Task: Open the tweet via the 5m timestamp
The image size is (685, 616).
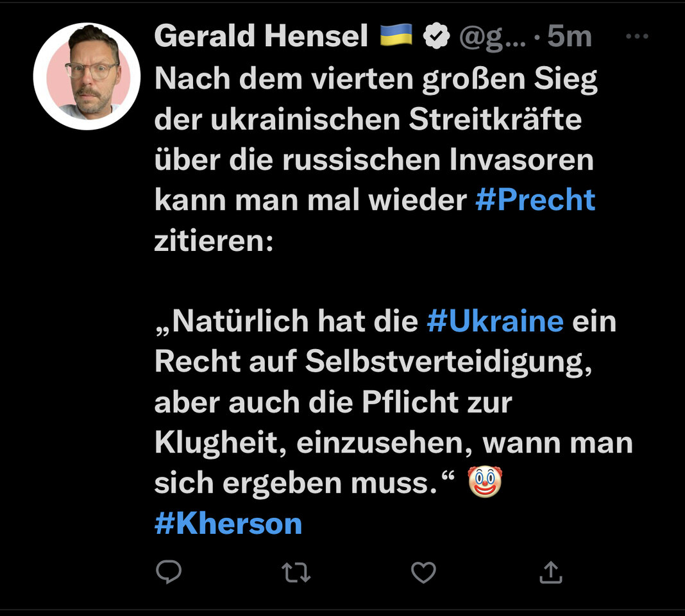Action: 570,38
